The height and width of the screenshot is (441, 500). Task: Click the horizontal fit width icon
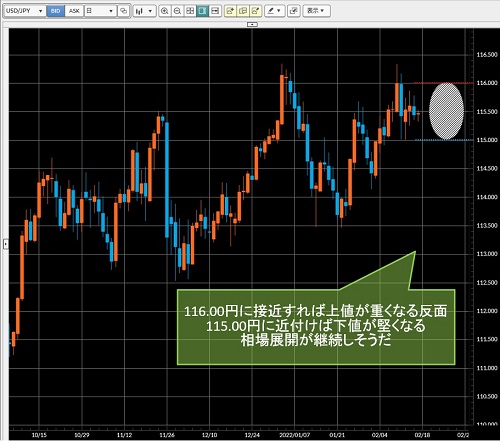pos(215,11)
